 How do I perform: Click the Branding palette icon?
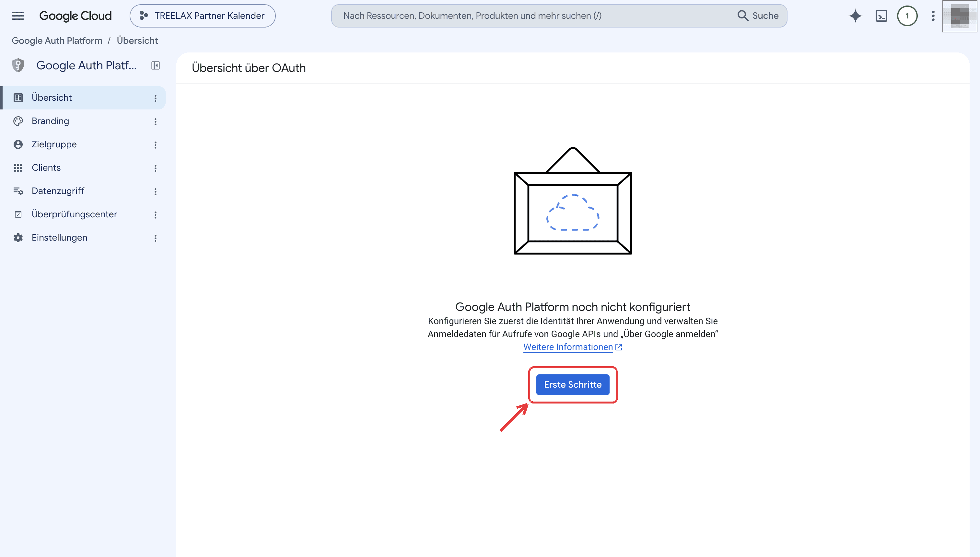point(18,121)
